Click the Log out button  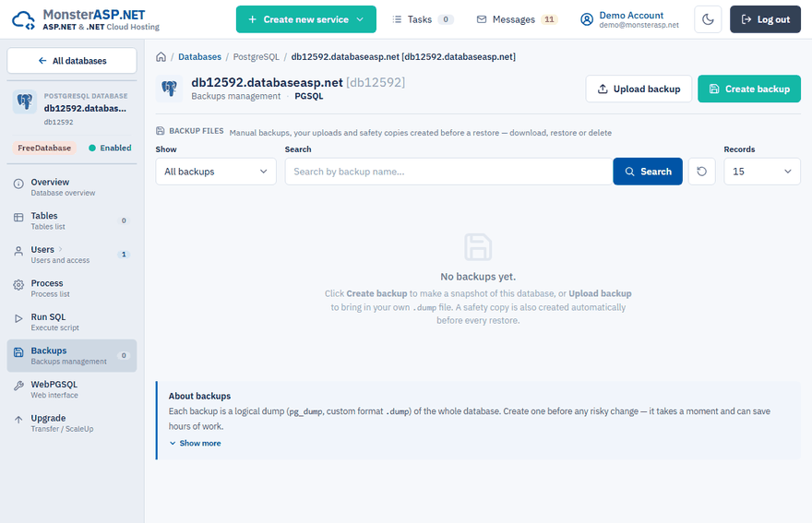(x=765, y=19)
